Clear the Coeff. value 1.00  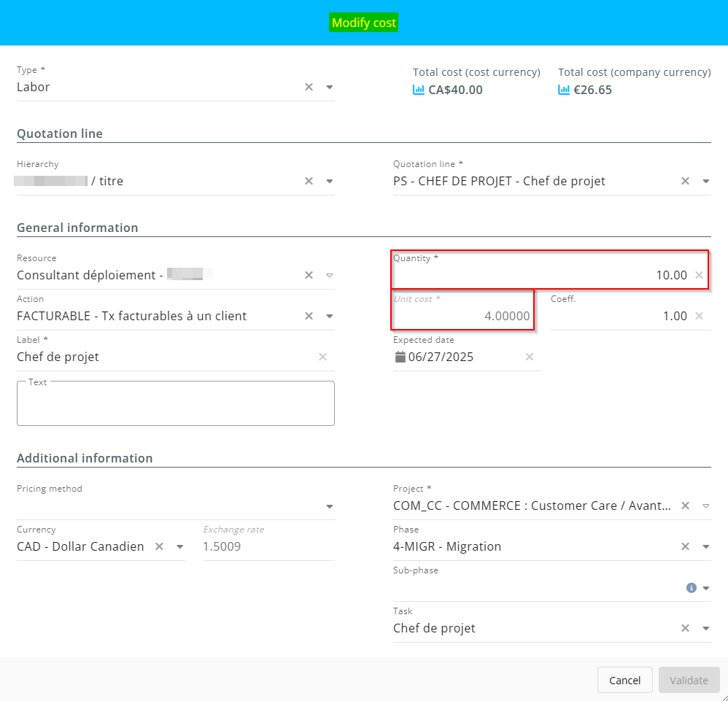pyautogui.click(x=699, y=316)
